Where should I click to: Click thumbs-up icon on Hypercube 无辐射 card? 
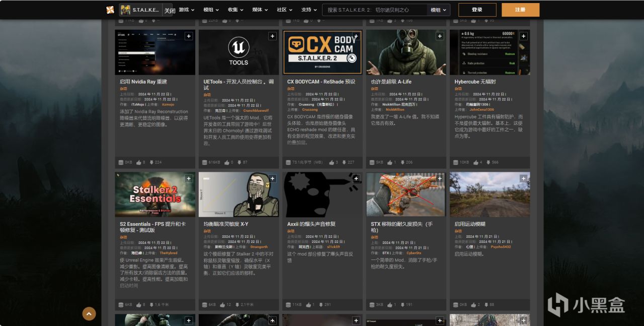(x=475, y=162)
